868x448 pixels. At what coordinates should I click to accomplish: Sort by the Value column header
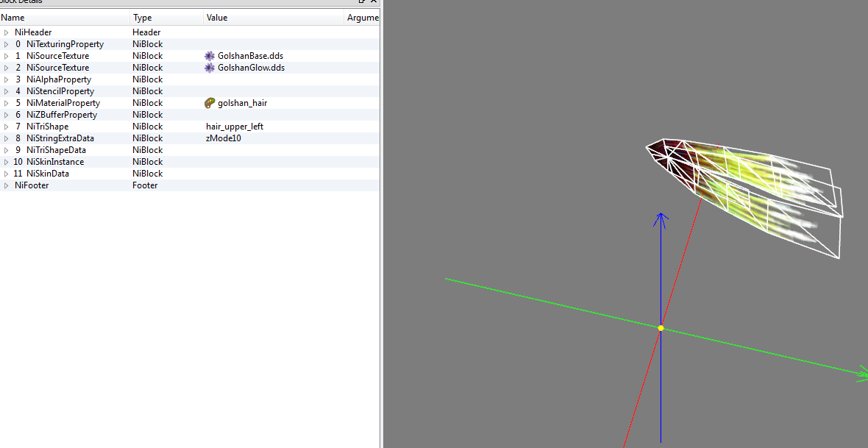pos(274,18)
